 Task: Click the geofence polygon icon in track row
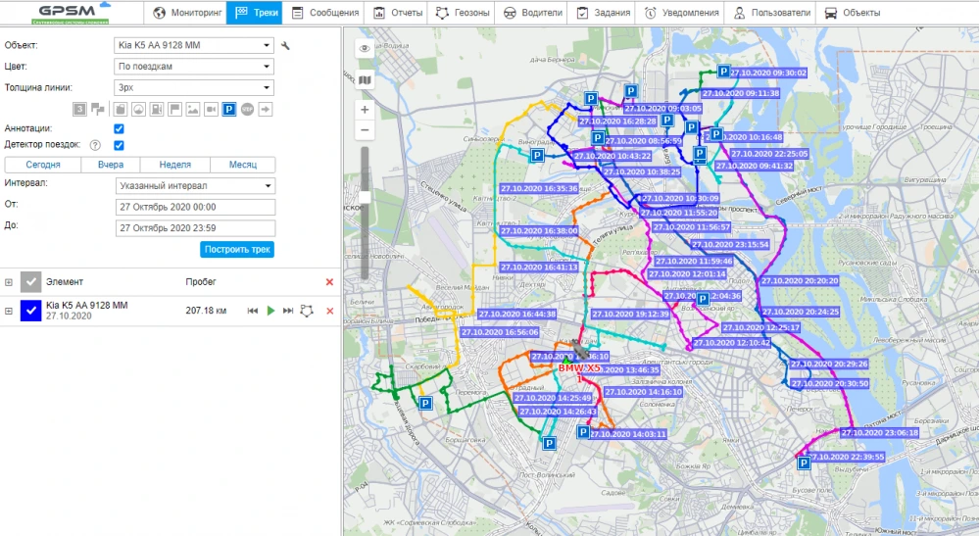(309, 311)
